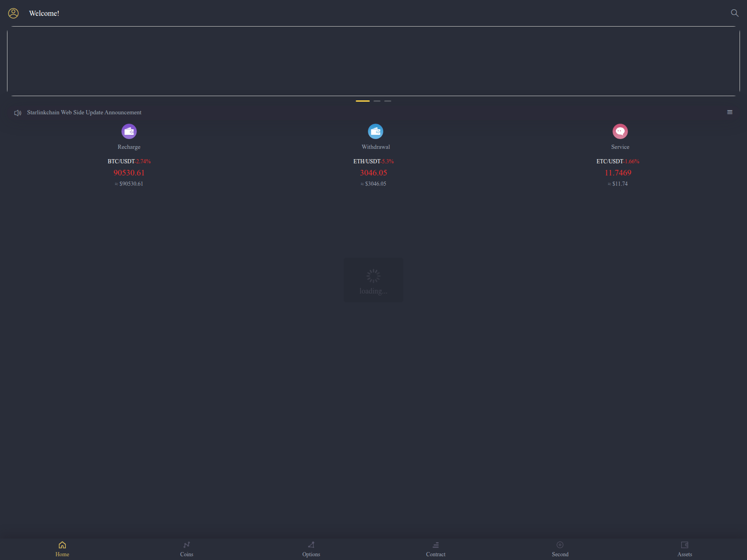Open the Assets tab
The image size is (747, 560).
(x=684, y=549)
